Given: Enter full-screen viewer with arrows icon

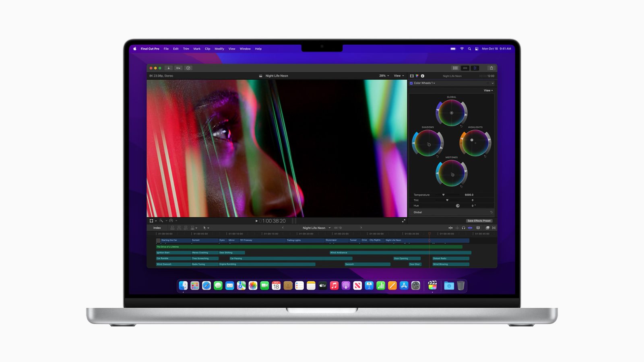Looking at the screenshot, I should [x=404, y=220].
